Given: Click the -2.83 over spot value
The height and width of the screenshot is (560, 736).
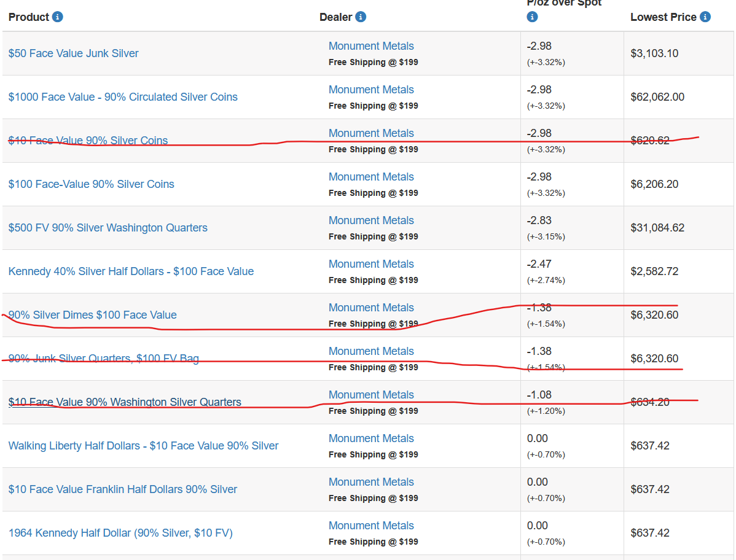Looking at the screenshot, I should click(539, 220).
